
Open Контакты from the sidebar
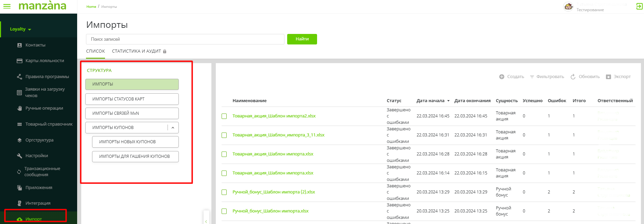pyautogui.click(x=35, y=45)
